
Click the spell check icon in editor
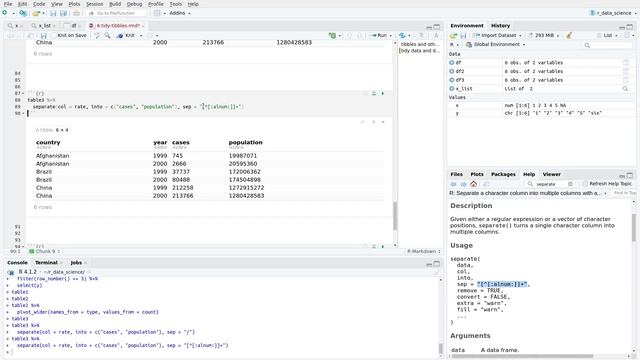97,36
